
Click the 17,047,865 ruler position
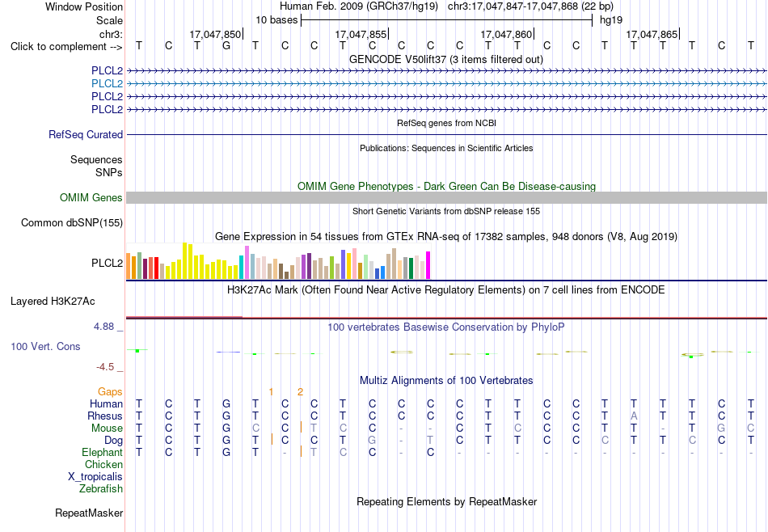click(x=652, y=34)
